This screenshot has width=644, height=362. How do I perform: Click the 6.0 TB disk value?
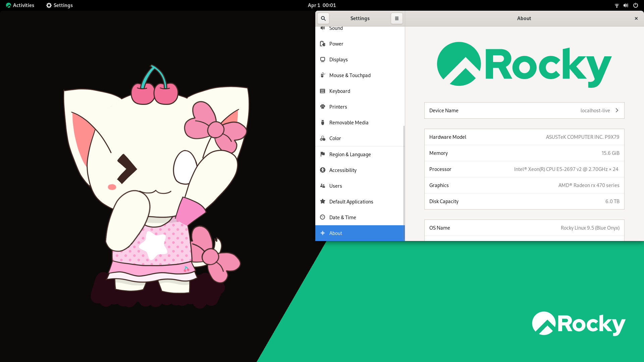[612, 201]
